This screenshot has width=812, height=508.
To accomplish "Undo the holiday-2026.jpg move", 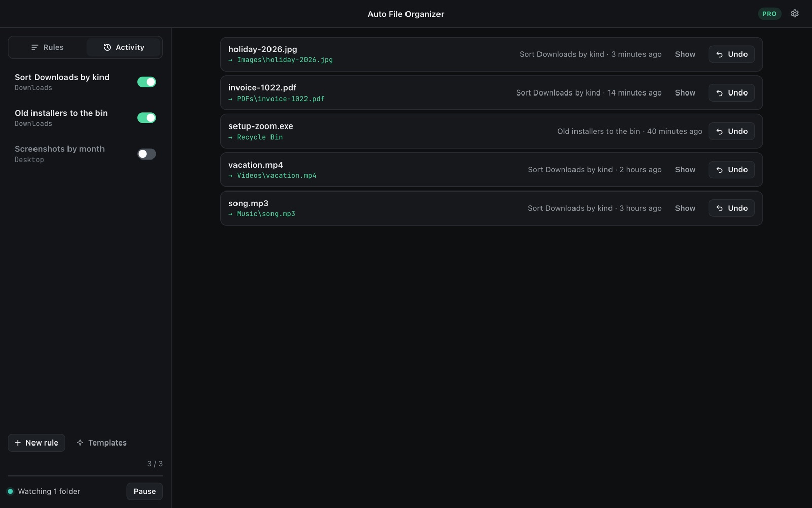I will 731,54.
